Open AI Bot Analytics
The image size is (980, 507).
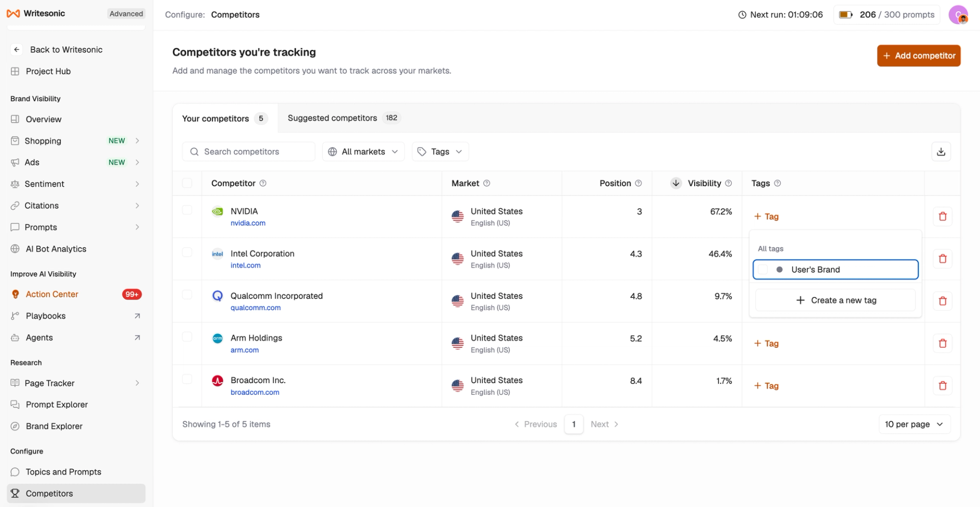pyautogui.click(x=56, y=249)
